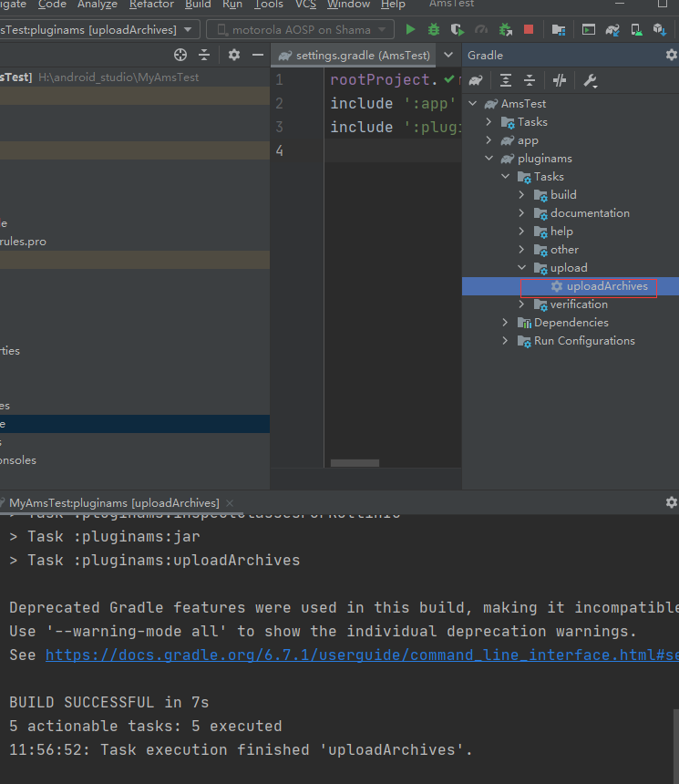Expand AmsTest root Tasks node
This screenshot has height=784, width=679.
(489, 121)
